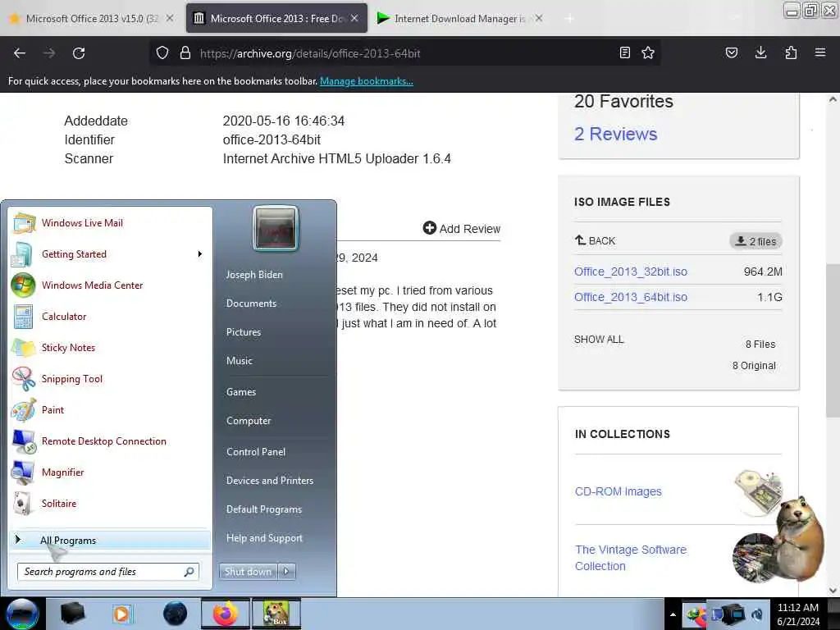Click the Firefox taskbar icon
This screenshot has height=630, width=840.
[x=226, y=614]
